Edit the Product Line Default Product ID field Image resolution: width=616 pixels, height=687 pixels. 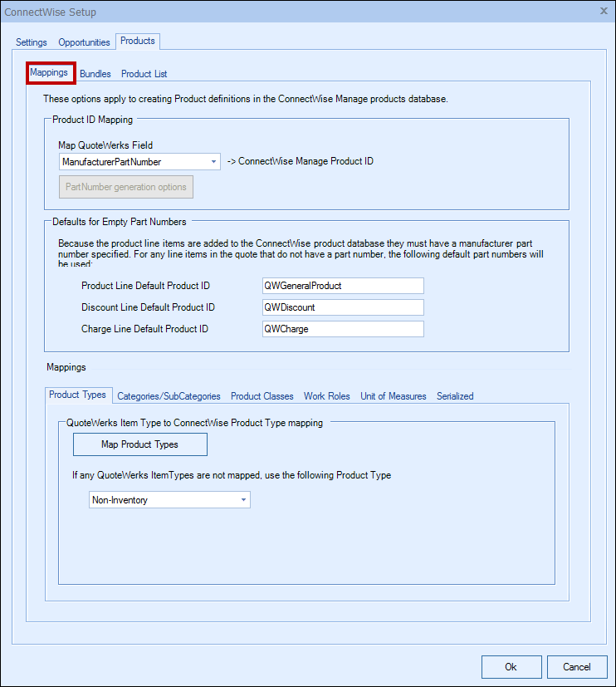[342, 286]
